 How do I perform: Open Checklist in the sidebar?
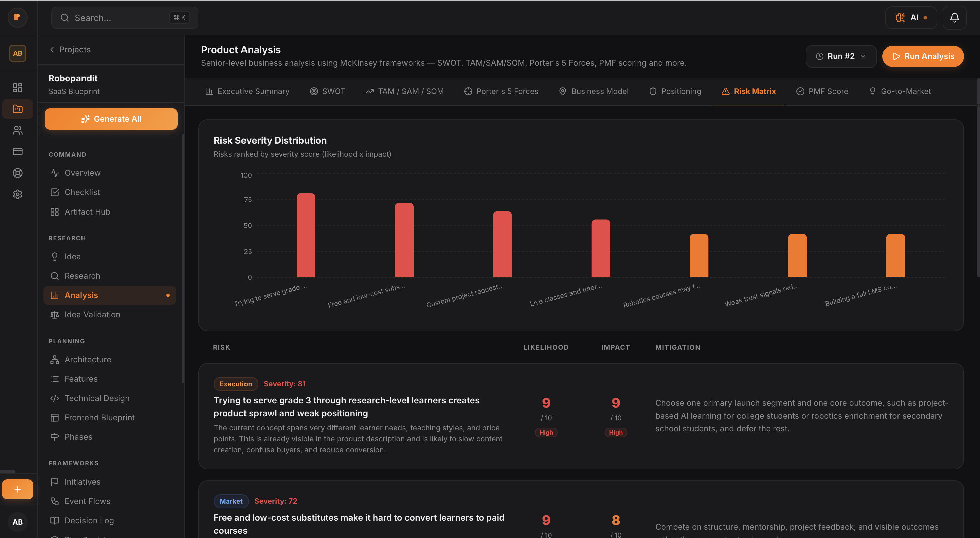82,192
